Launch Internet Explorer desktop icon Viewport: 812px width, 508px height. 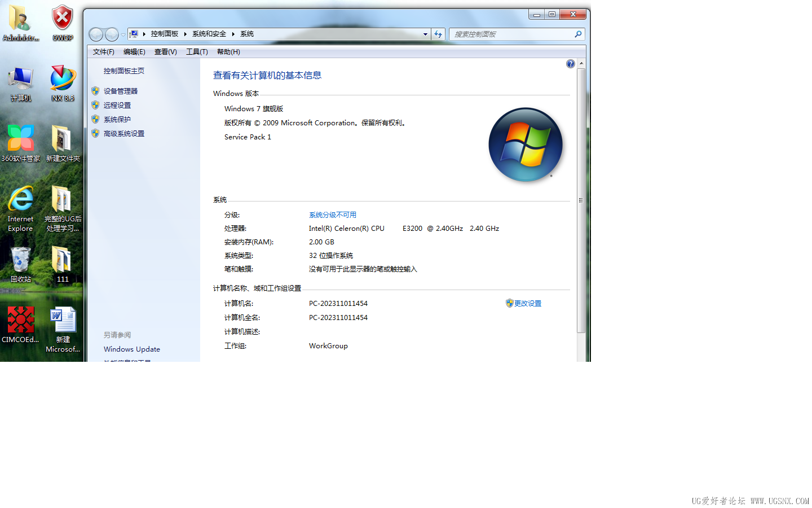coord(21,209)
